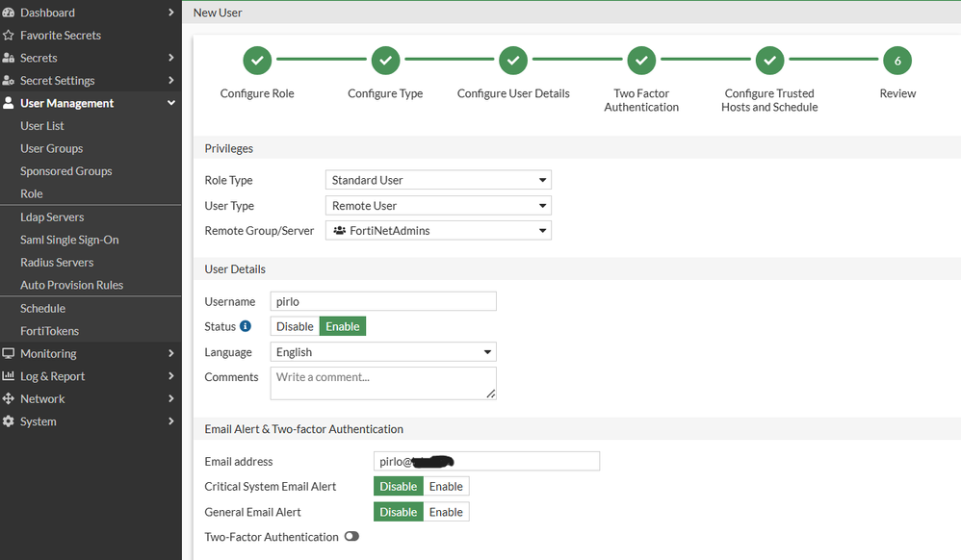Click the Log & Report chart icon
This screenshot has height=560, width=961.
8,375
